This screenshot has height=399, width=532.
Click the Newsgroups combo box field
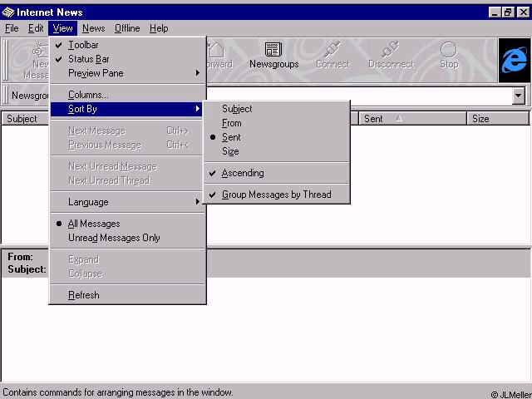(x=360, y=96)
